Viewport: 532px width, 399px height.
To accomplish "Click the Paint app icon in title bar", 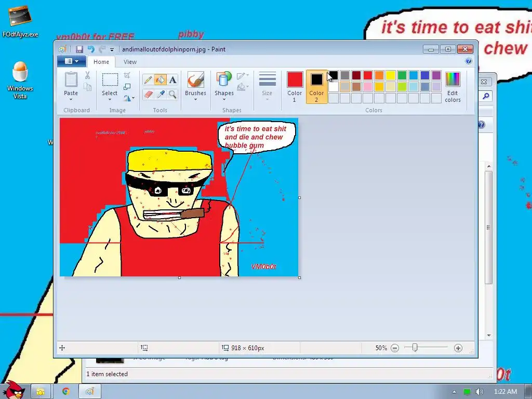I will pos(62,49).
